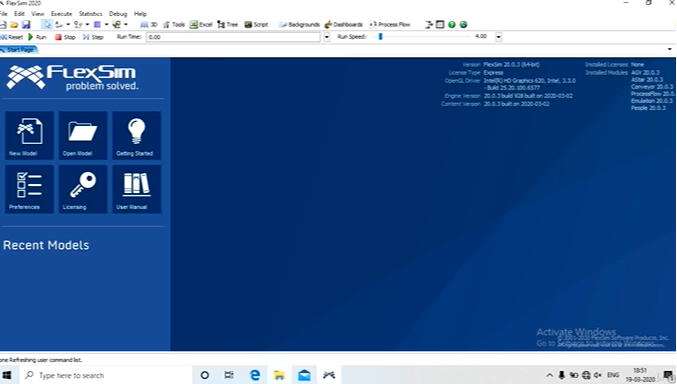
Task: Click the speaker volume icon in system tray
Action: (x=598, y=375)
